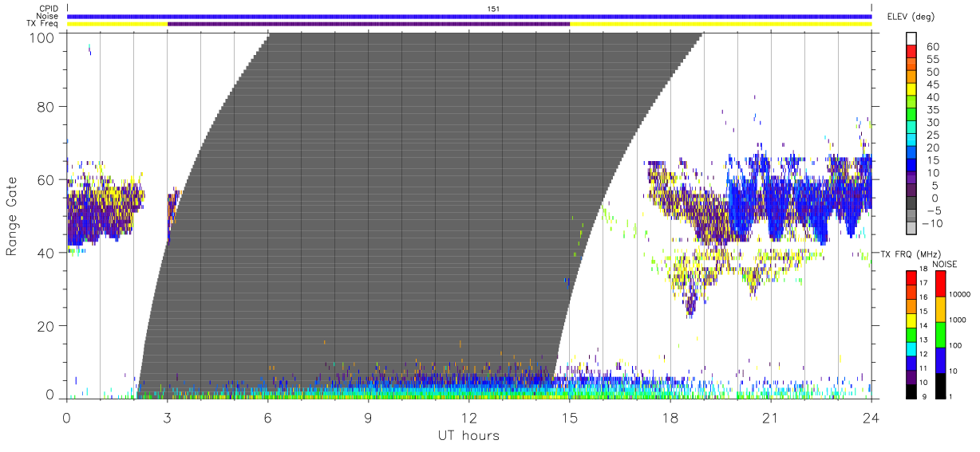Click the 'NOISE' legend title

[x=946, y=264]
